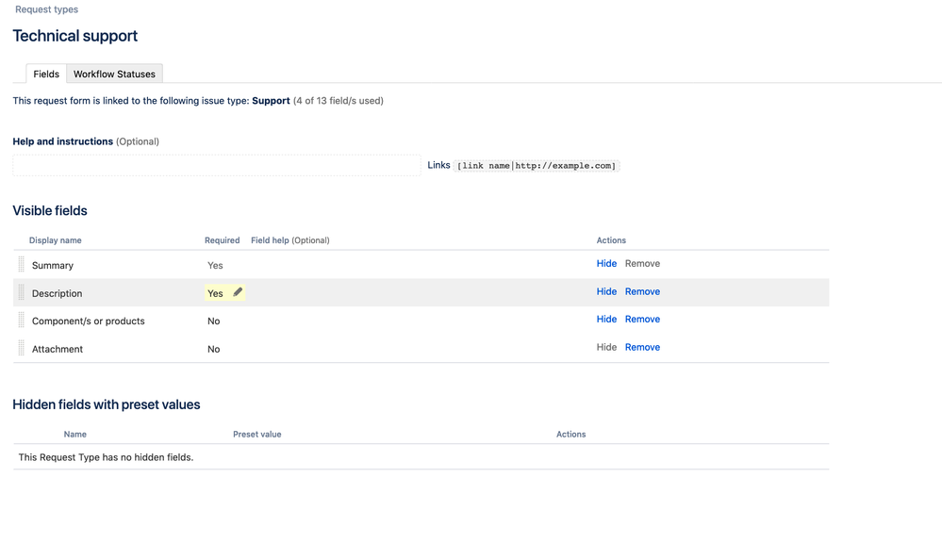The height and width of the screenshot is (560, 942).
Task: Click the Support issue type name
Action: [x=271, y=101]
